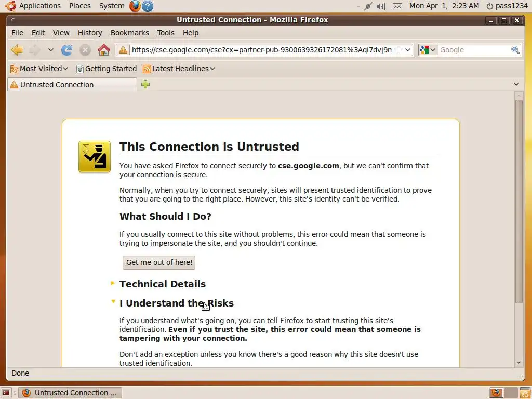
Task: Go to the Home page icon
Action: (x=104, y=50)
